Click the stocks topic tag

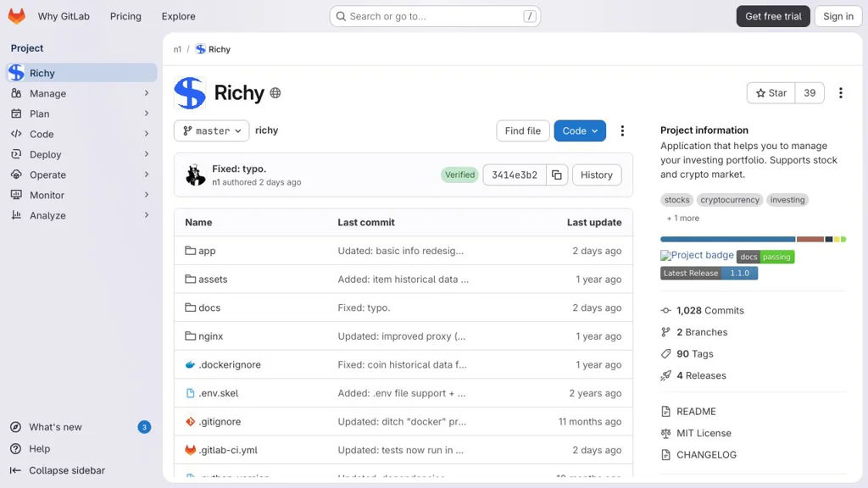pos(676,200)
